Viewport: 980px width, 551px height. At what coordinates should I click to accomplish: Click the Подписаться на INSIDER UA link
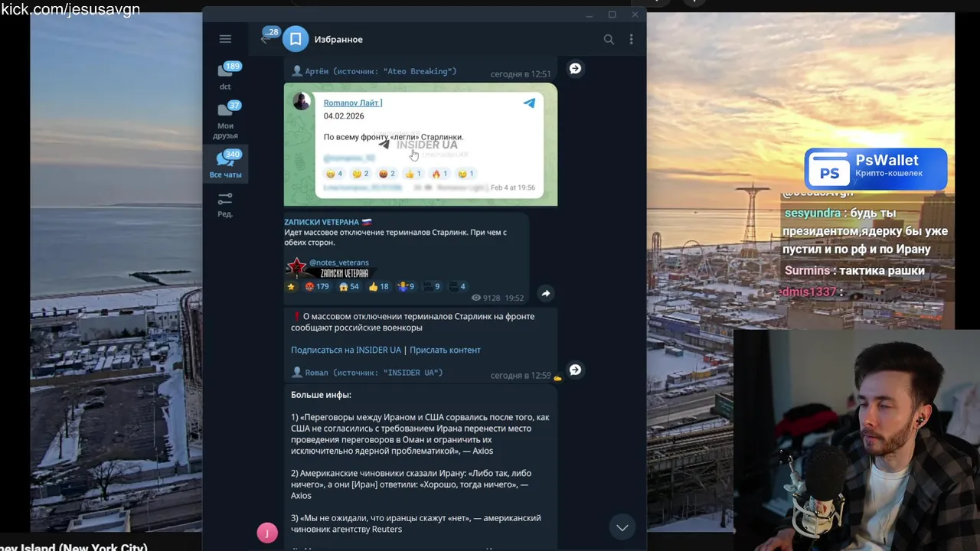click(x=346, y=350)
